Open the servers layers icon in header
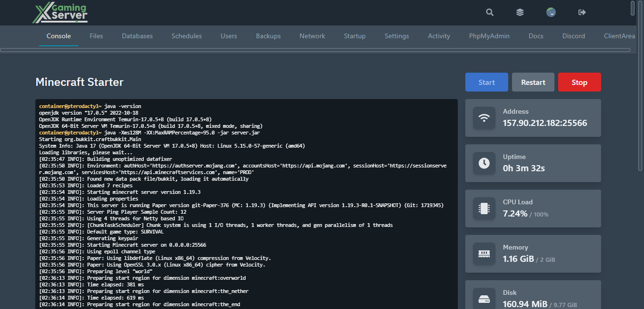The image size is (644, 309). point(520,13)
